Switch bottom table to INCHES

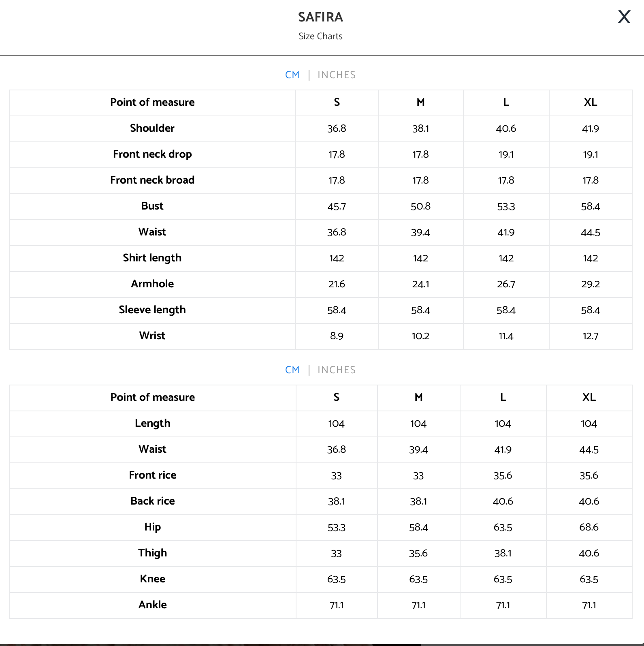point(337,370)
